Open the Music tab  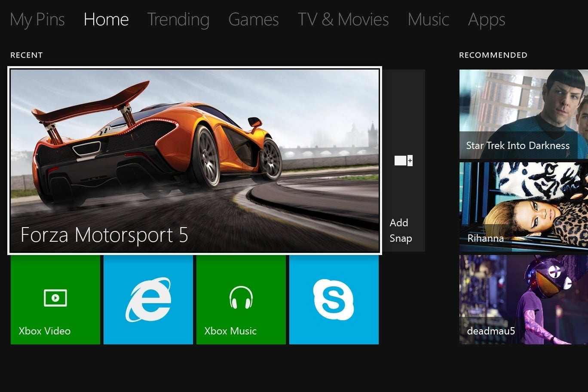click(429, 19)
